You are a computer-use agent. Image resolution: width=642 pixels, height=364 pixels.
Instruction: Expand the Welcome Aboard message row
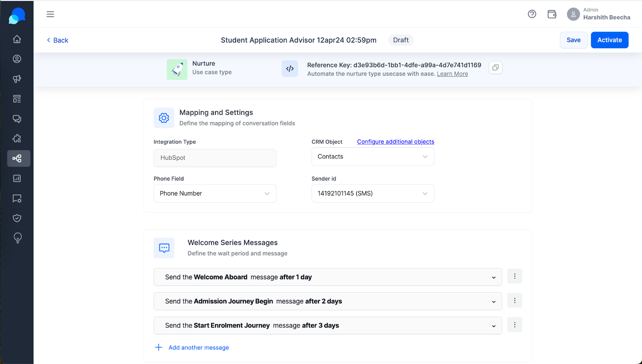(x=328, y=277)
